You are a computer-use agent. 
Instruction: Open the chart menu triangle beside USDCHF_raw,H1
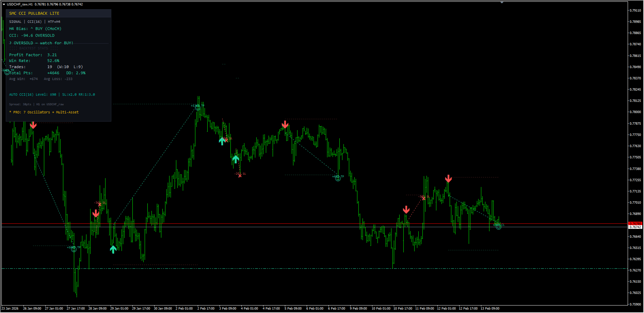coord(4,4)
